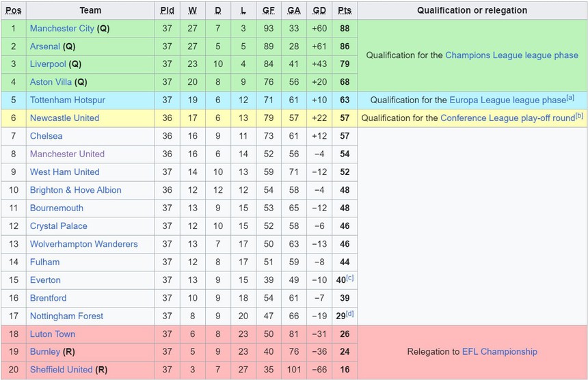Screen dimensions: 588x380
Task: Open footnote [d] next to Nottingham Forest points
Action: [x=350, y=314]
